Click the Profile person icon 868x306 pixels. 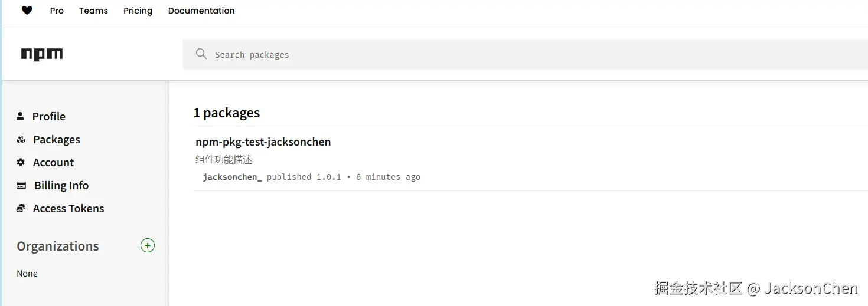(21, 116)
